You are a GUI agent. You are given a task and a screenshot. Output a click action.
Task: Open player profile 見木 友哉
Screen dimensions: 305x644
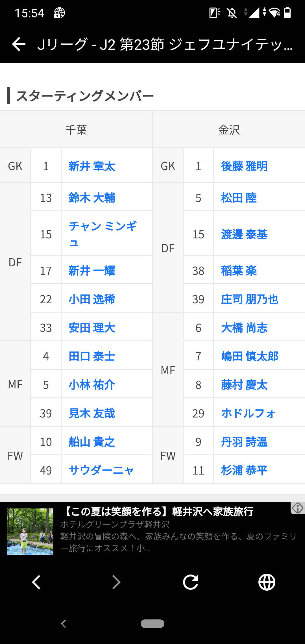point(92,413)
